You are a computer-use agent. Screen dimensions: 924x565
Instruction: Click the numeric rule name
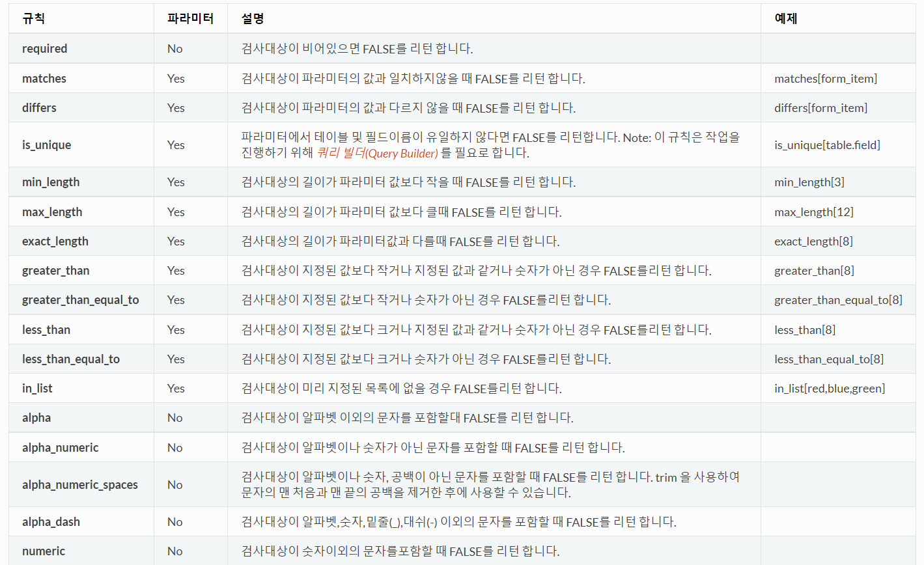coord(44,551)
